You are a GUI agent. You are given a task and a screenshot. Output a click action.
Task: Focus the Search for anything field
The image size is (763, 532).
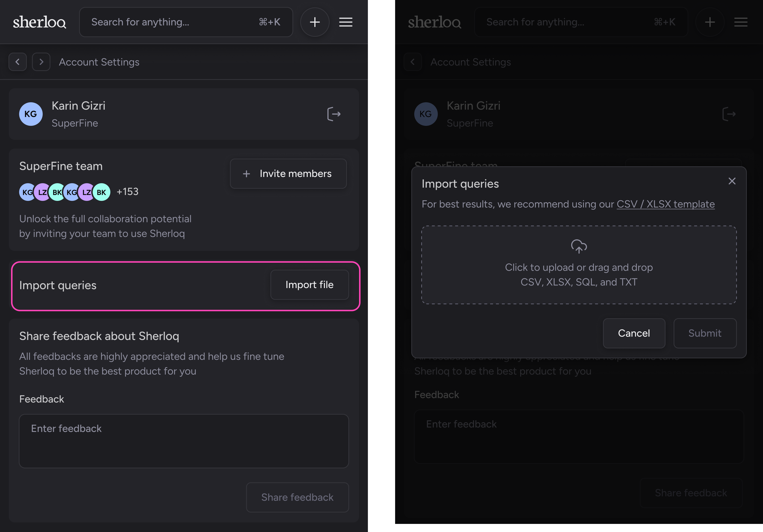pyautogui.click(x=173, y=22)
